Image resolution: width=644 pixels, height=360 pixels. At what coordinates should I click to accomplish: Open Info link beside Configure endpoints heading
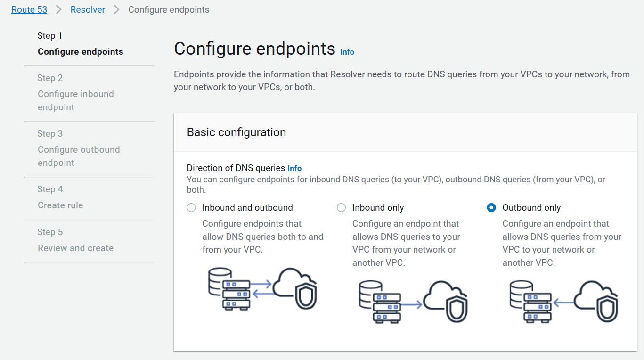coord(347,52)
